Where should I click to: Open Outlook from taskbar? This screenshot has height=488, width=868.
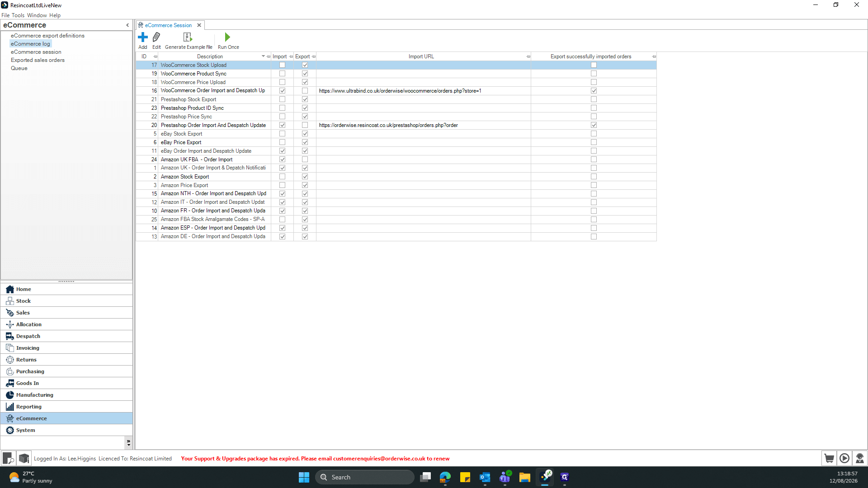[x=485, y=477]
